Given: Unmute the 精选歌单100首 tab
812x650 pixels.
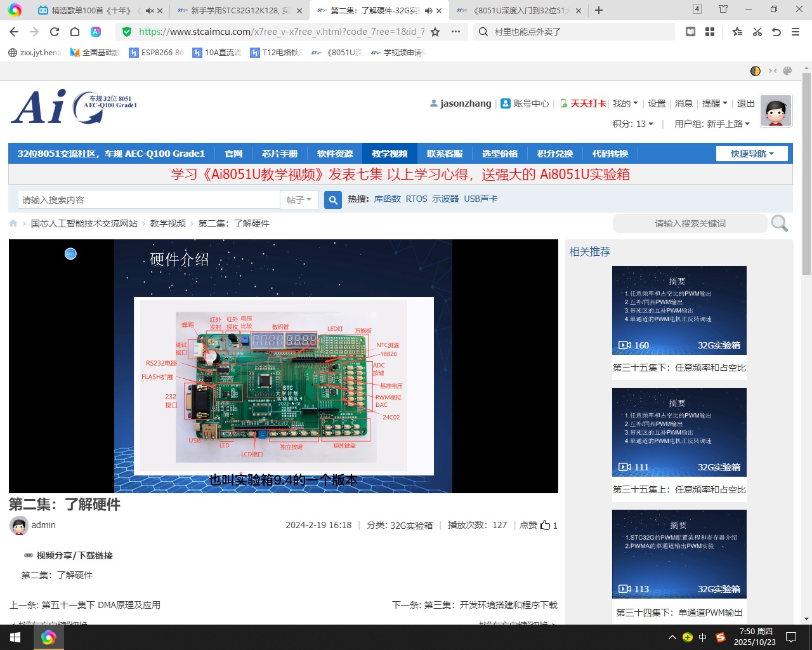Looking at the screenshot, I should (149, 11).
